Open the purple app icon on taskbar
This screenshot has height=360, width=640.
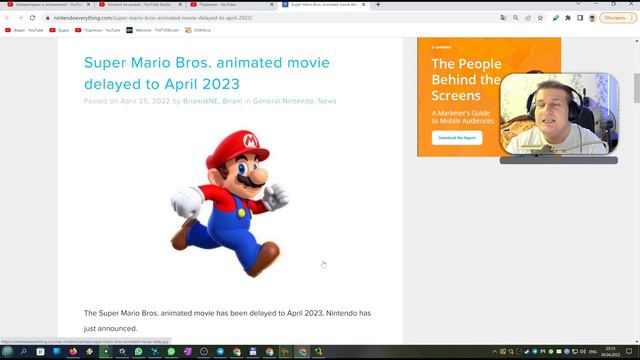[x=188, y=351]
